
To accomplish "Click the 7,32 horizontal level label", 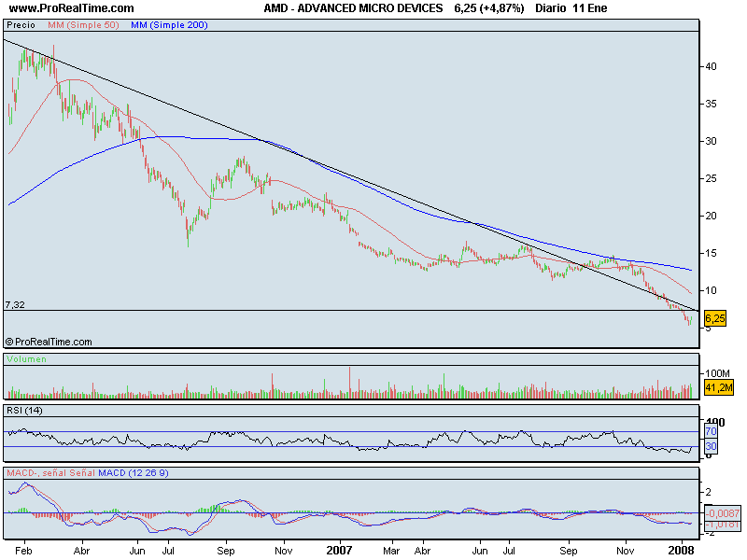I will [x=15, y=305].
